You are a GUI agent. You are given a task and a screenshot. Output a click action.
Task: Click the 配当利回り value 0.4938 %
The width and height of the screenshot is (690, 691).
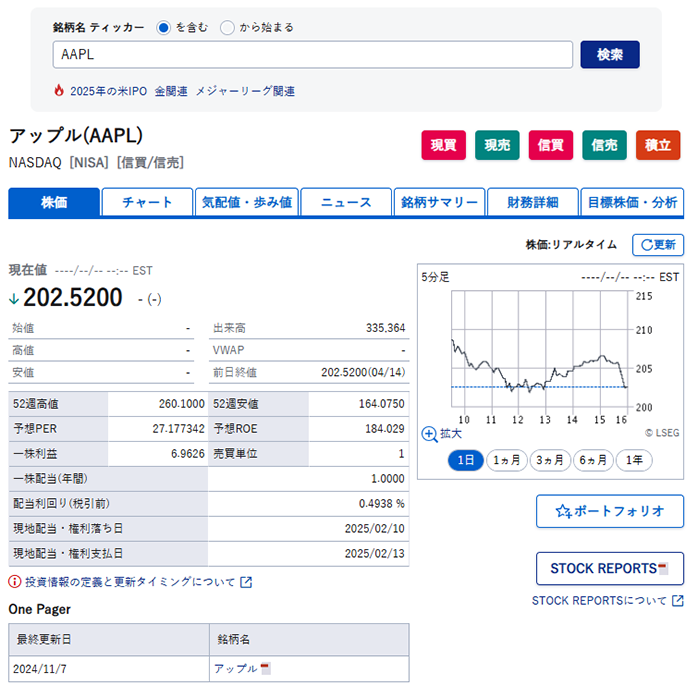click(382, 504)
